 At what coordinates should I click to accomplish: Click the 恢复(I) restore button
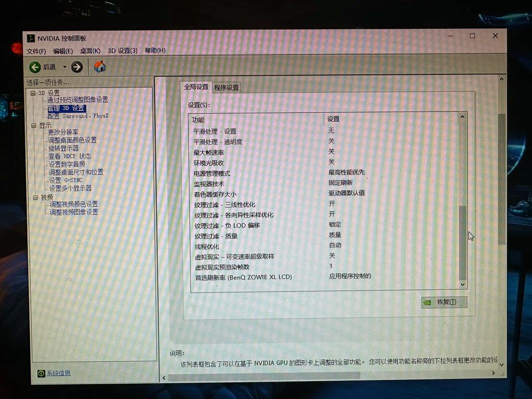pos(444,302)
